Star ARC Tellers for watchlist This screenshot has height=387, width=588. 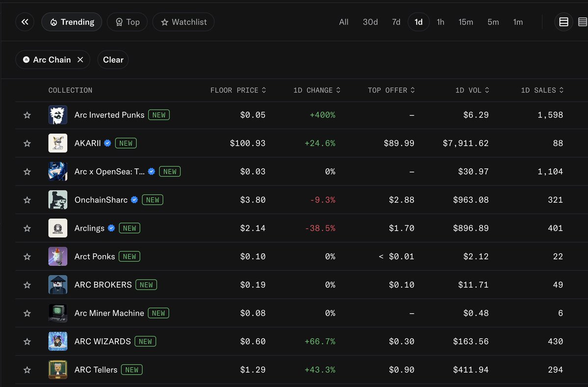(x=27, y=370)
